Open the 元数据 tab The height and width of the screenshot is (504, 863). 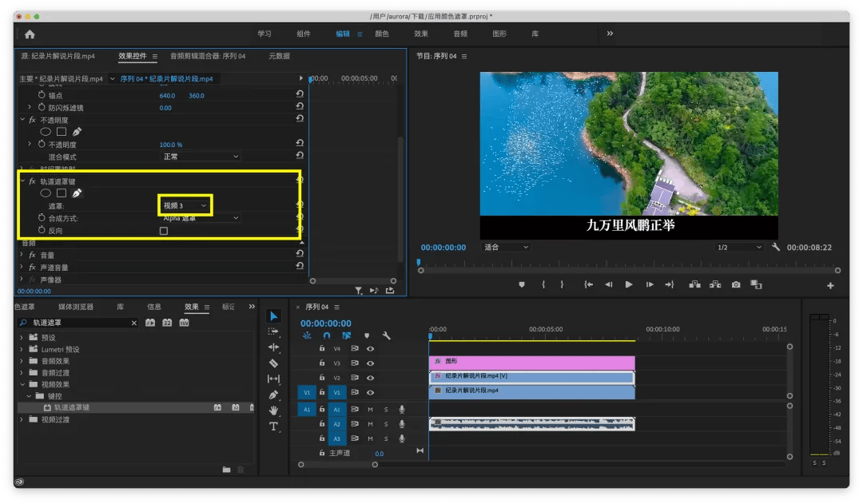click(279, 56)
